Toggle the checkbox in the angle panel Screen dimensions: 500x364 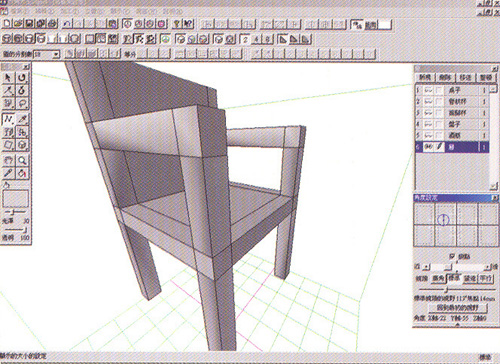[x=452, y=256]
